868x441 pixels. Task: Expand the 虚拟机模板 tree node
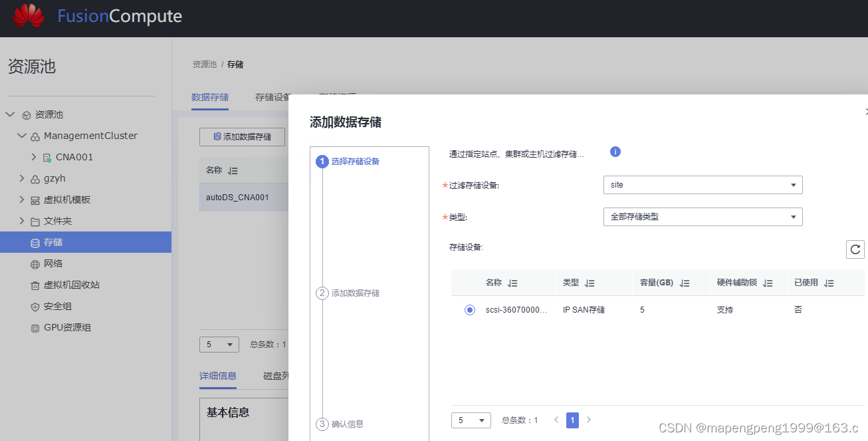click(x=22, y=200)
